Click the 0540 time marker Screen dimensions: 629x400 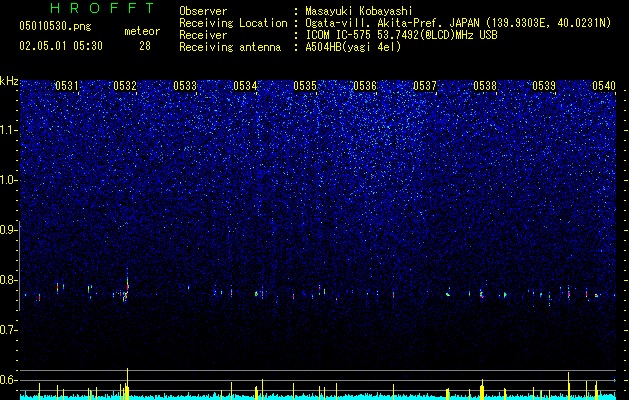coord(604,86)
